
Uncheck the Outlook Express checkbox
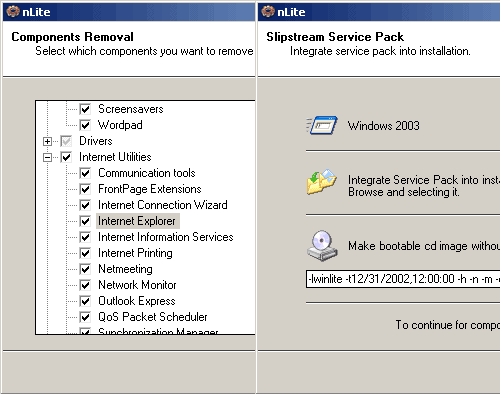click(x=85, y=301)
